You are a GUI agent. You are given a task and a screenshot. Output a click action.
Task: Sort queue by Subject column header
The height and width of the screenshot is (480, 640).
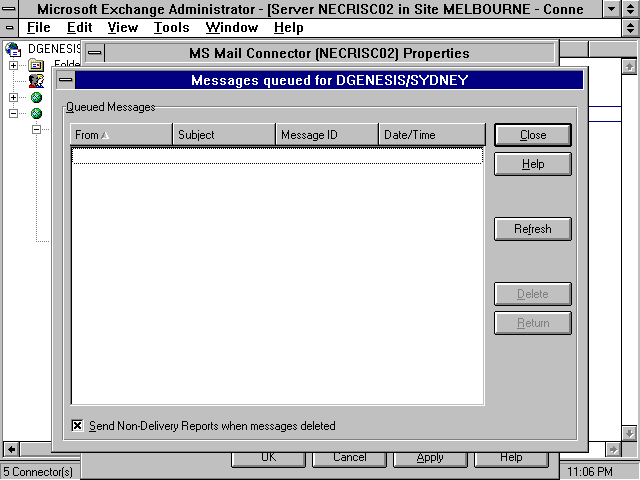(x=224, y=135)
